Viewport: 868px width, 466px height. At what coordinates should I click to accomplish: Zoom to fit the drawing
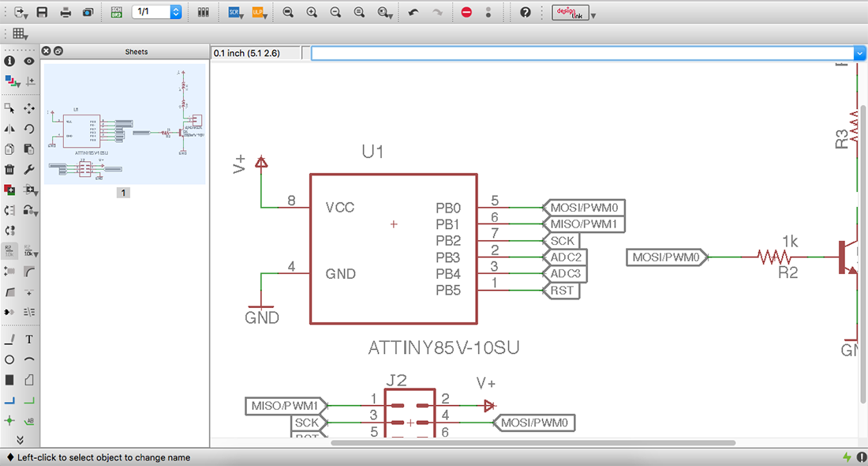(x=288, y=12)
